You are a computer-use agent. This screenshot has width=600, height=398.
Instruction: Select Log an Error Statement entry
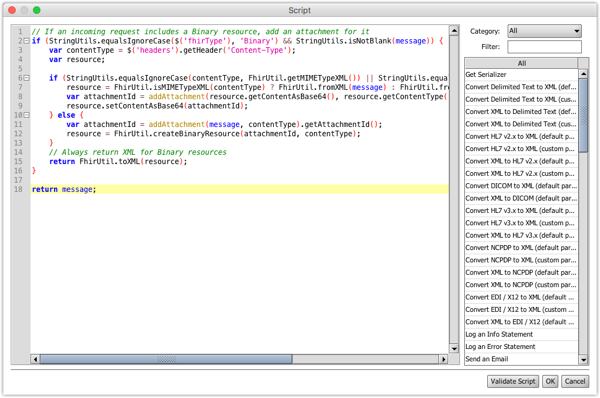click(x=521, y=346)
